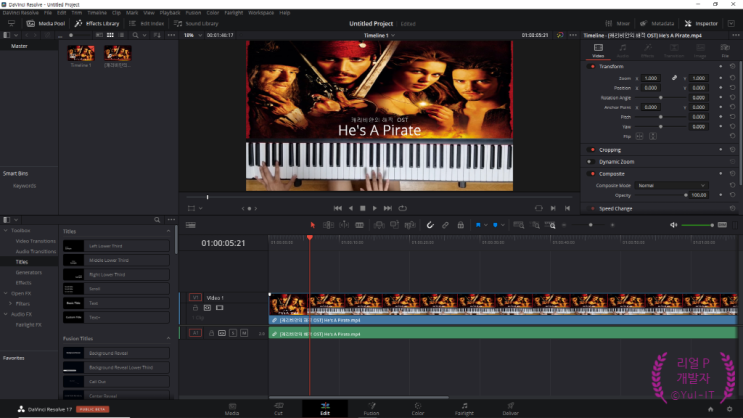Open the Composite Mode dropdown

(671, 185)
